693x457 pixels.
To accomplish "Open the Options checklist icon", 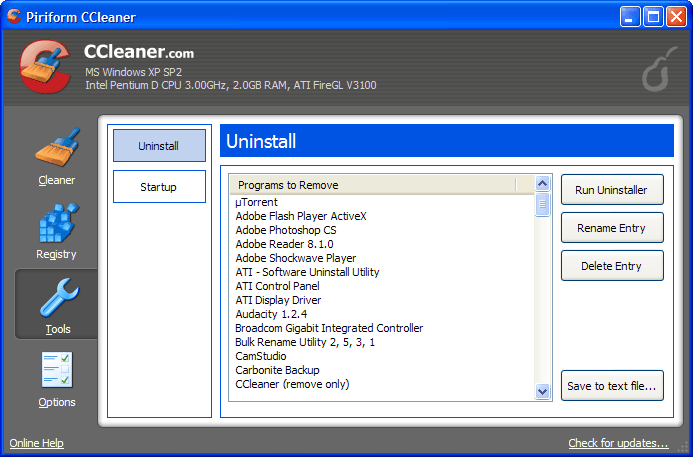I will pyautogui.click(x=57, y=371).
